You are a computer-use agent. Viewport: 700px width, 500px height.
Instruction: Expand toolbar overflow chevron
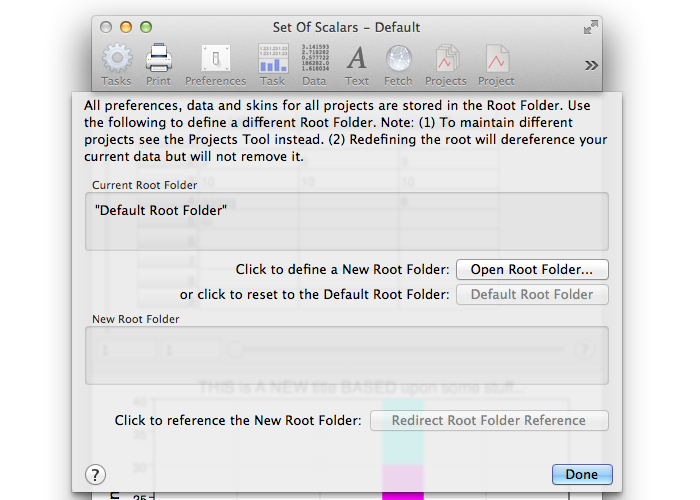tap(591, 66)
